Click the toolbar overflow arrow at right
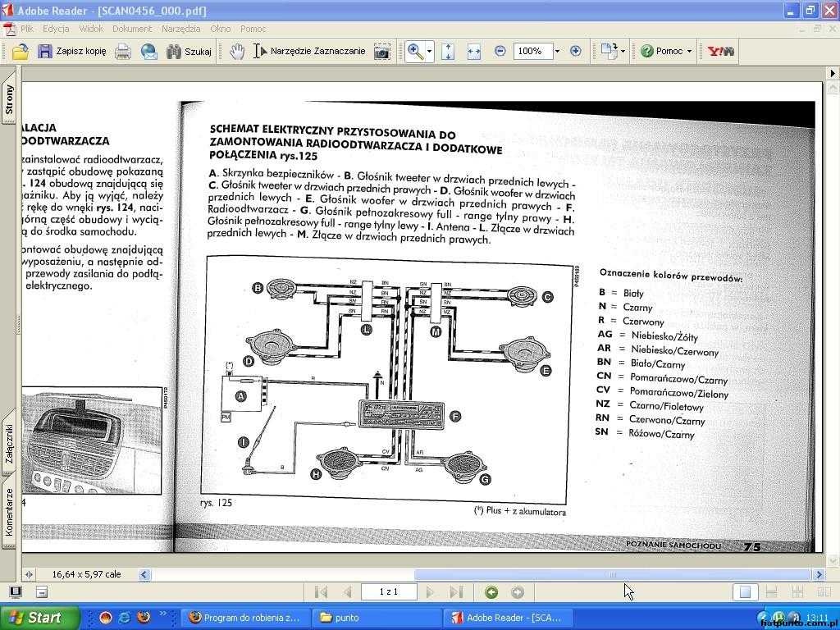840x630 pixels. pyautogui.click(x=833, y=73)
